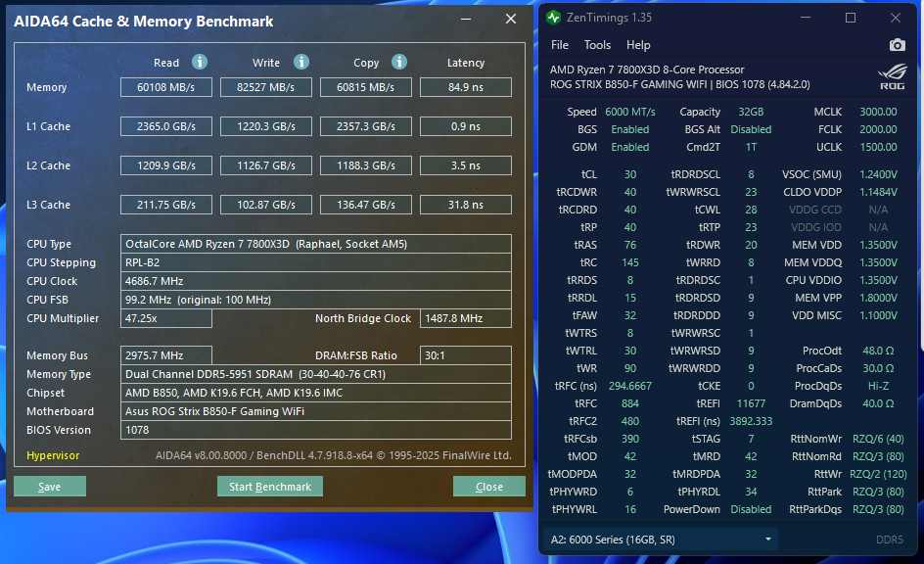Click the RttWr value RZQ/2 (120)
Viewport: 924px width, 564px height.
pos(878,474)
